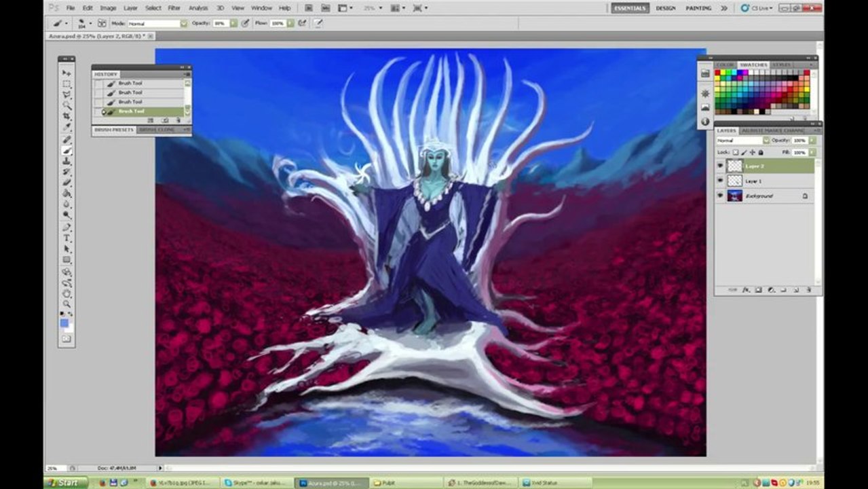The height and width of the screenshot is (489, 868).
Task: Select the Quick Selection tool
Action: (67, 105)
